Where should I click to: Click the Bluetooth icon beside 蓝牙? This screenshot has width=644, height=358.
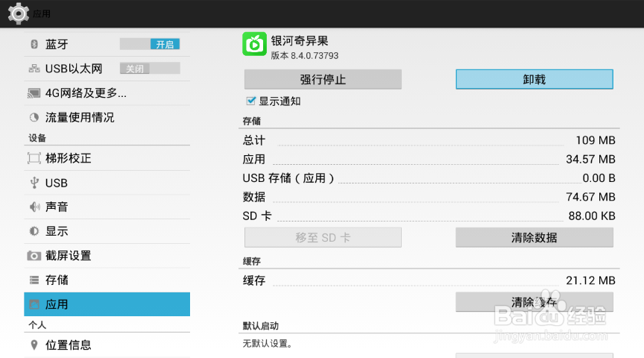click(x=34, y=44)
